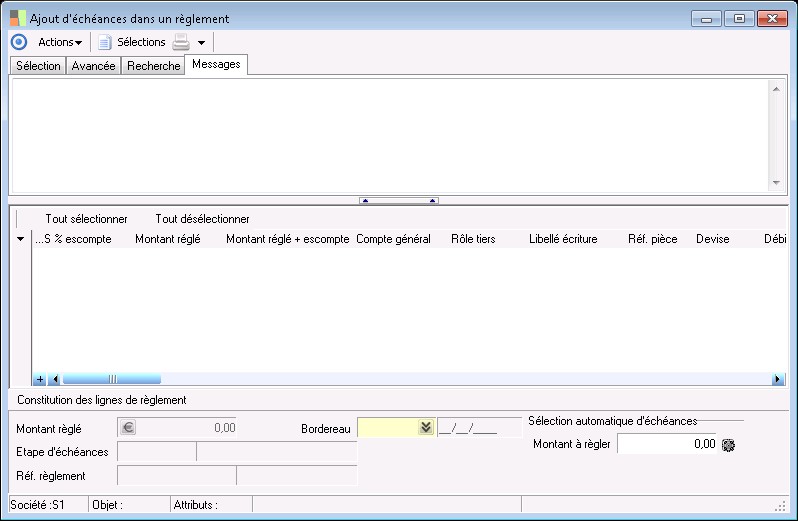Switch to the Sélection tab
The image size is (798, 521).
pyautogui.click(x=38, y=66)
